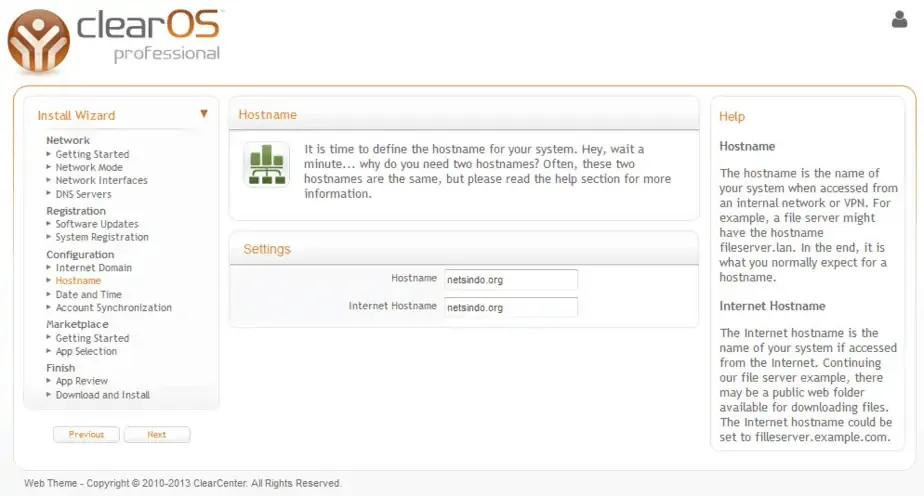The width and height of the screenshot is (924, 496).
Task: Open Network Getting Started step
Action: [x=92, y=155]
